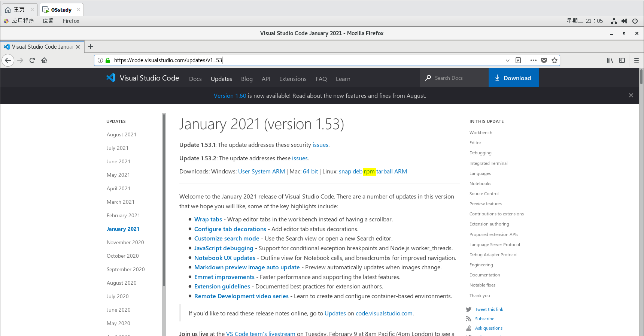644x336 pixels.
Task: Open the Emmet improvements link
Action: 224,277
